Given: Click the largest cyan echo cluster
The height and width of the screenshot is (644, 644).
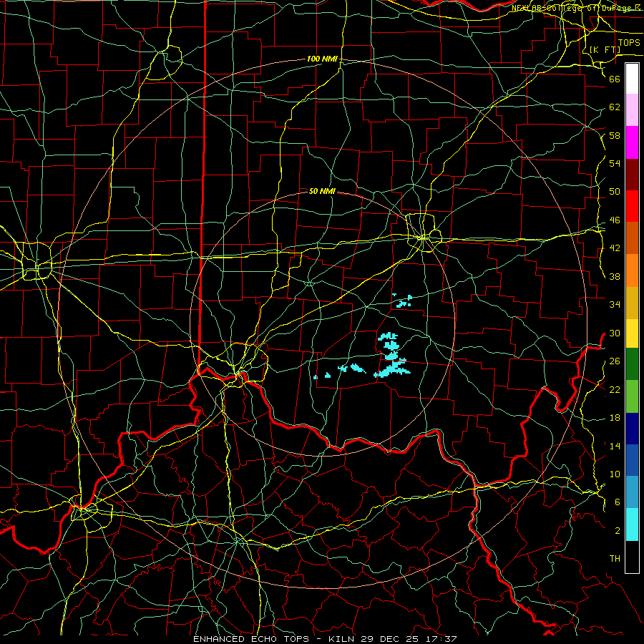Looking at the screenshot, I should tap(391, 356).
